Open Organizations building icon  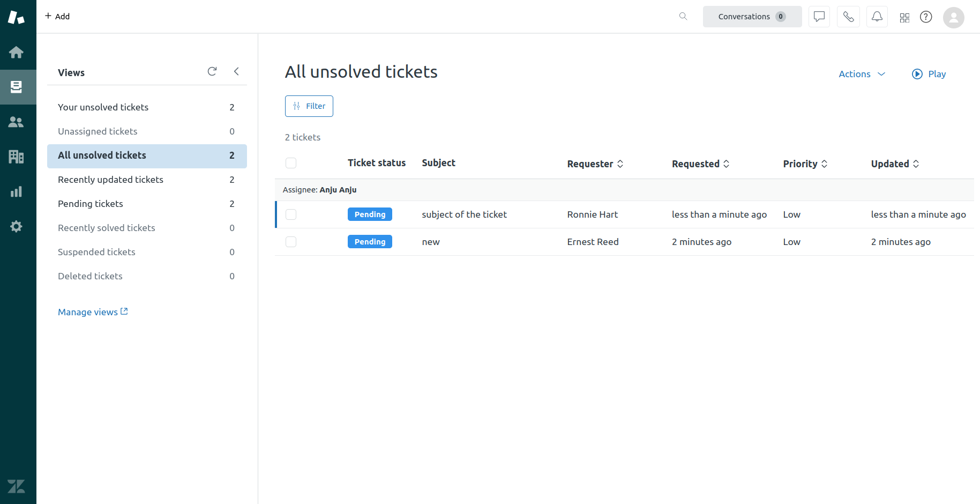click(16, 157)
